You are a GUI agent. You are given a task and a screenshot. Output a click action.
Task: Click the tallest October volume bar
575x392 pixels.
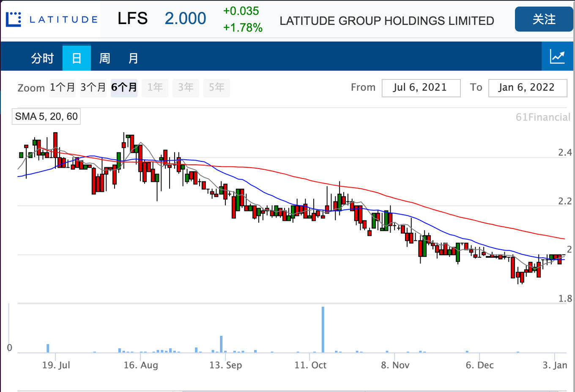coord(323,329)
